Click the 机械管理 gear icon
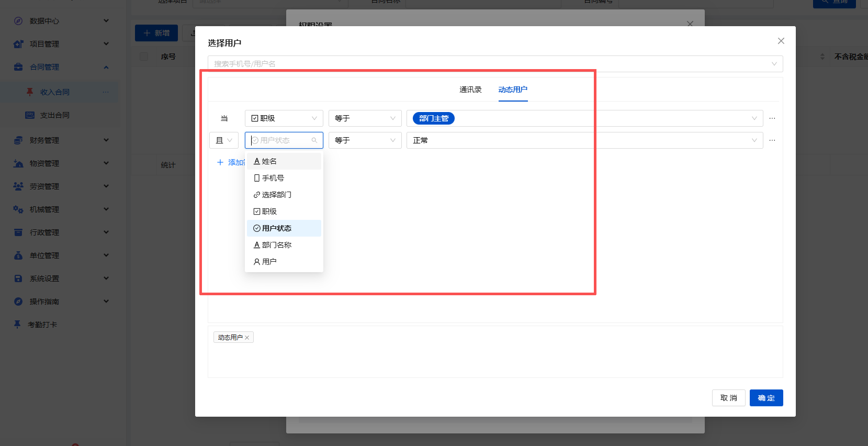The width and height of the screenshot is (868, 446). (x=18, y=209)
